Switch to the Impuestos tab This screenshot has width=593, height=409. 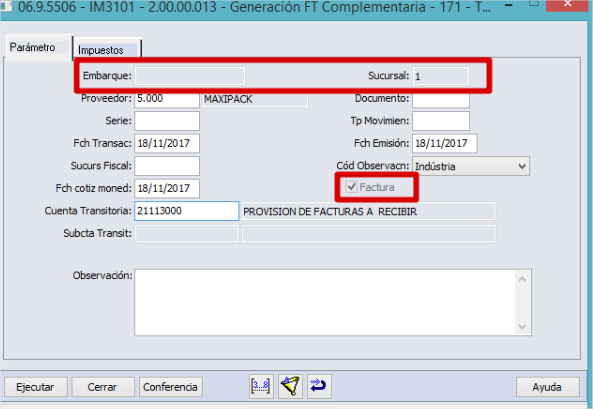[107, 50]
